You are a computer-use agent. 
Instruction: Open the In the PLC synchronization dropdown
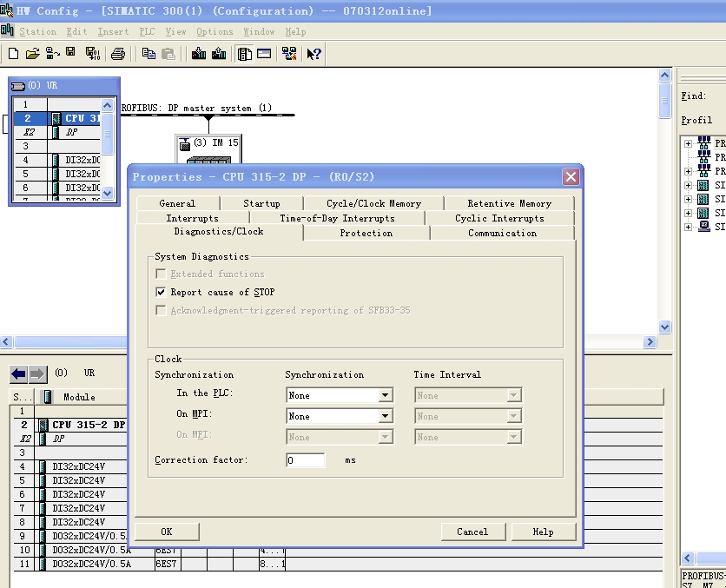coord(385,396)
